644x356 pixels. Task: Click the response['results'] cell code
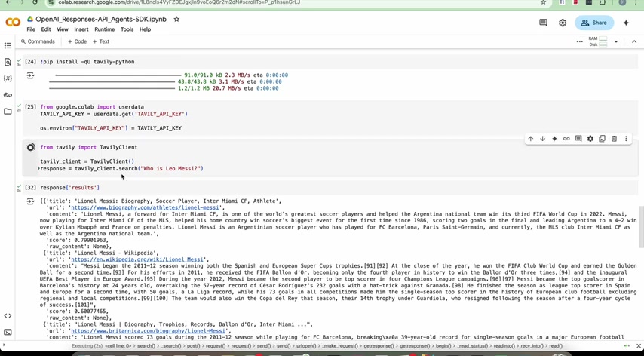tap(70, 188)
